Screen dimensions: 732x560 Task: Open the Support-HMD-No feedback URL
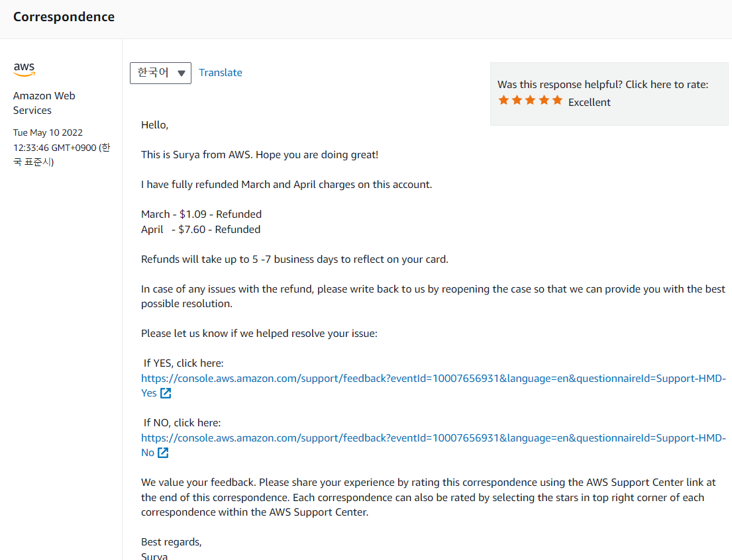click(x=433, y=445)
